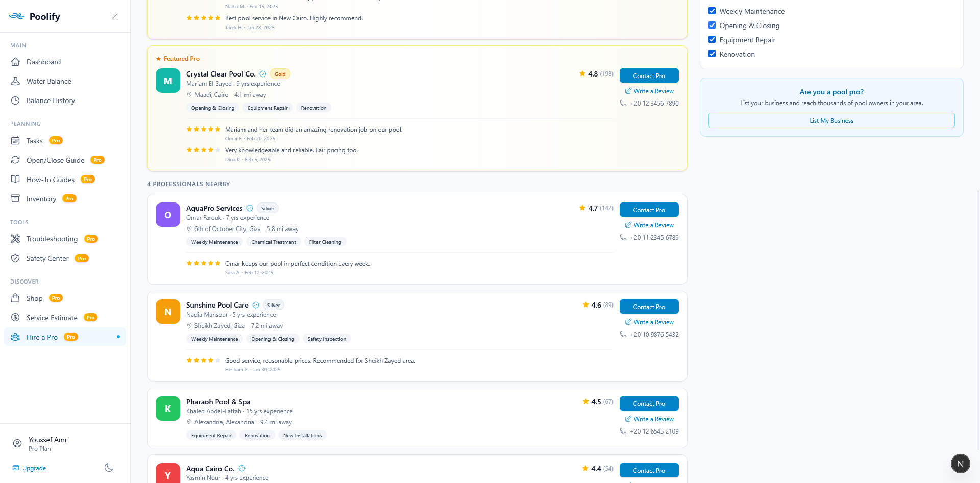
Task: Toggle dark mode moon icon
Action: tap(109, 468)
